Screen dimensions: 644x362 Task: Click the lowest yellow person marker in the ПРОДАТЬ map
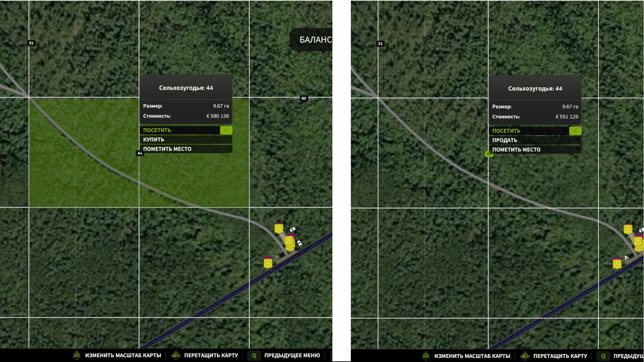[x=617, y=263]
